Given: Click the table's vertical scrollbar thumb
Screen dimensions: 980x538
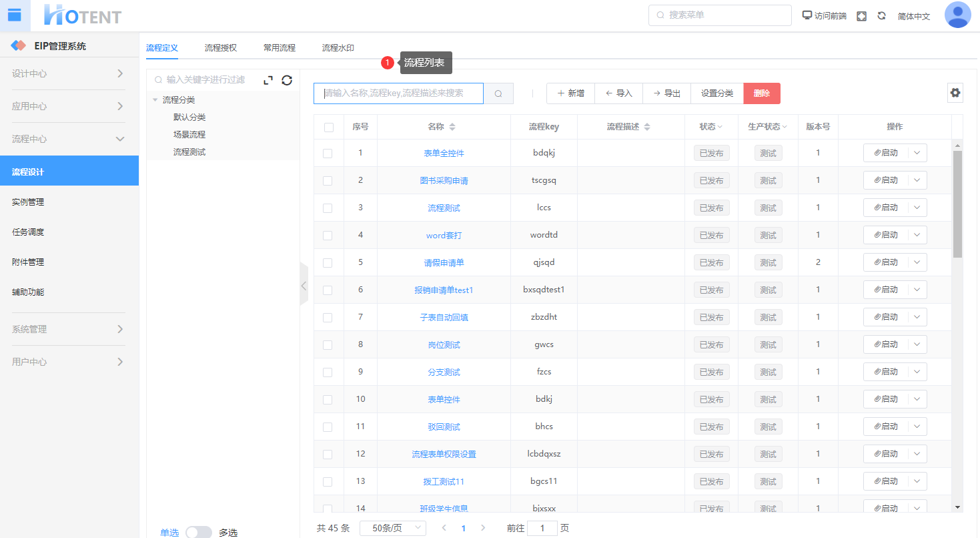Looking at the screenshot, I should coord(957,204).
